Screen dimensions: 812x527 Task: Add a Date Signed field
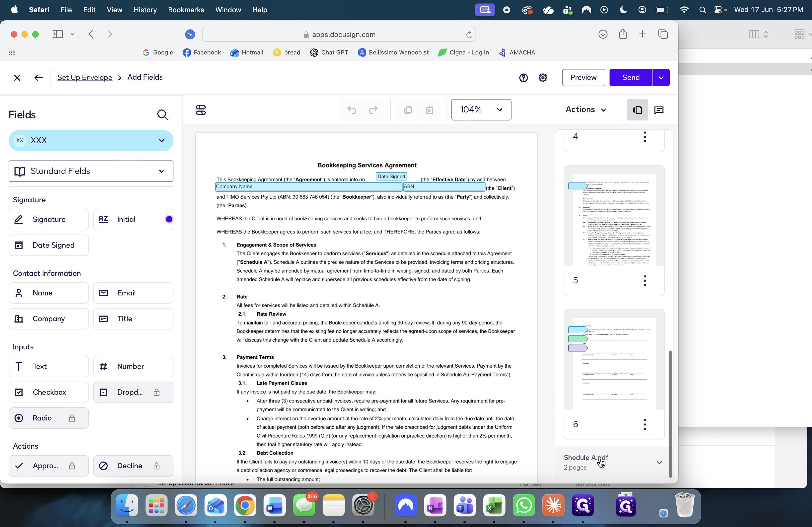pyautogui.click(x=48, y=245)
